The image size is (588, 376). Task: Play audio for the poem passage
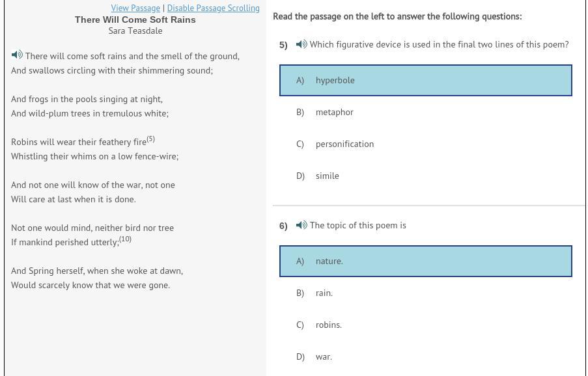coord(17,55)
